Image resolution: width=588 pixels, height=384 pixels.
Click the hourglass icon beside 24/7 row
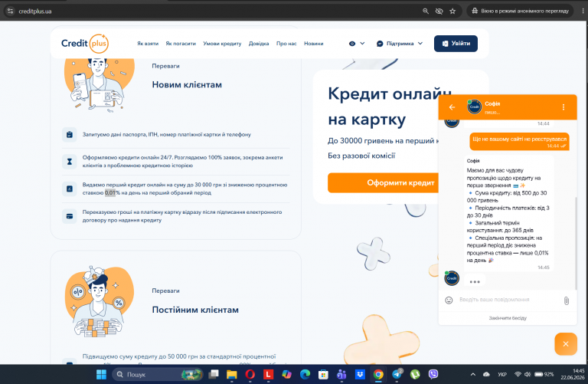pos(70,162)
